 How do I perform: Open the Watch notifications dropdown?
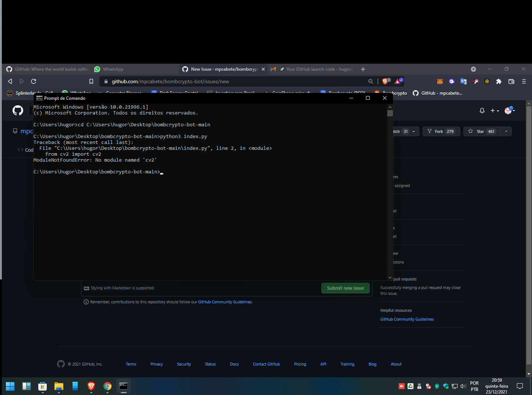point(413,131)
